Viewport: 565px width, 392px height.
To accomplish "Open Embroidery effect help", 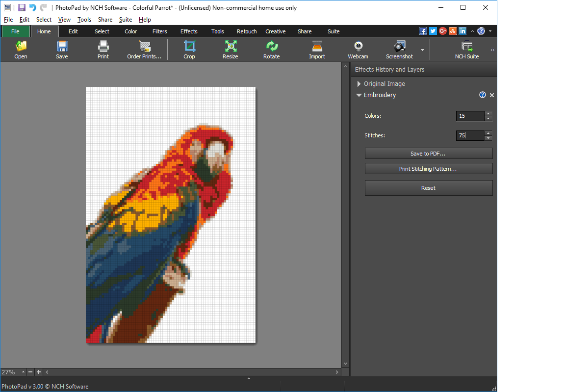I will 483,95.
